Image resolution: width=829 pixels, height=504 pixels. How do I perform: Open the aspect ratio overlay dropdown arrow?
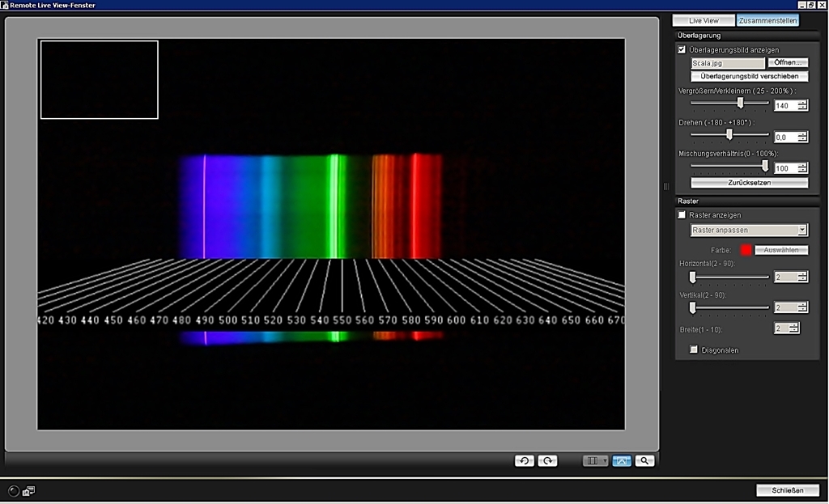coord(605,461)
